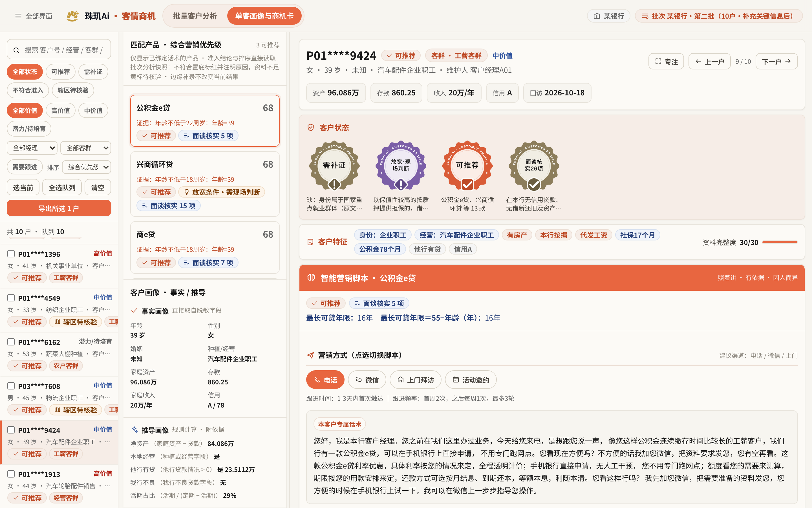Click the 可推荐 red status badge
Screen dimensions: 812x508
tap(467, 166)
